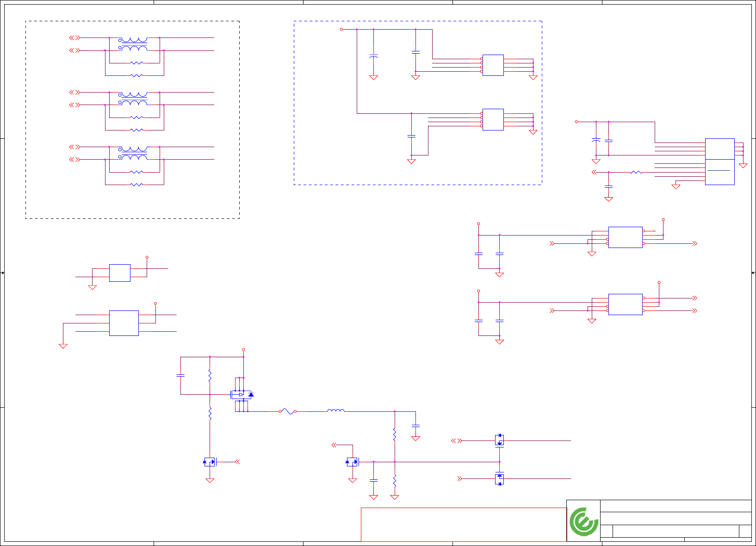
Task: Select upper divider resistor after the inductor
Action: coord(395,435)
